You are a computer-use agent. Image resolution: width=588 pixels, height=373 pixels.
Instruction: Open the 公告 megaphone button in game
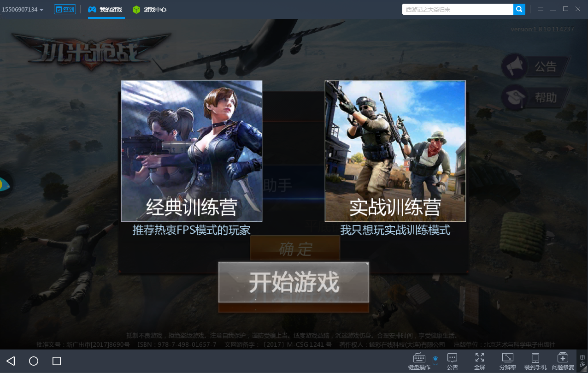tap(535, 67)
